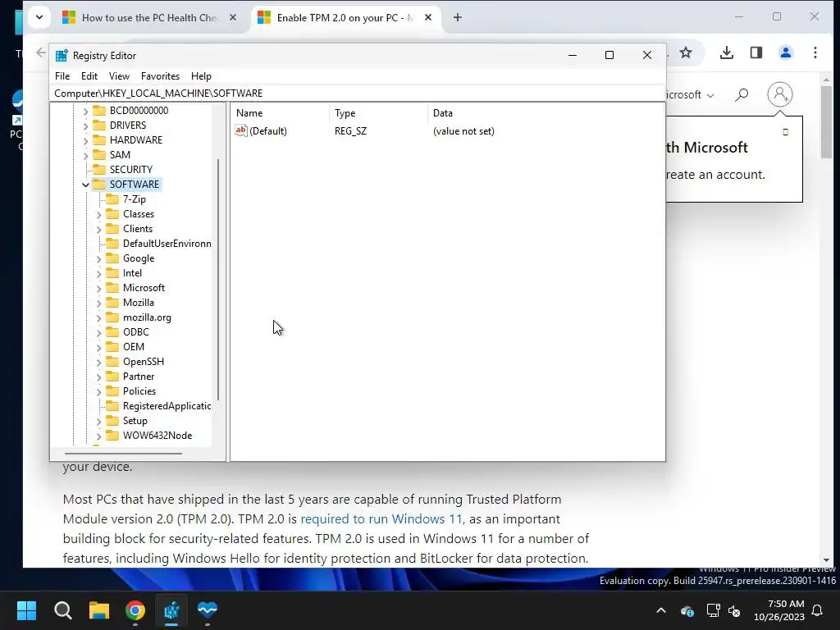The width and height of the screenshot is (840, 630).
Task: Expand the Classes subkey
Action: (99, 214)
